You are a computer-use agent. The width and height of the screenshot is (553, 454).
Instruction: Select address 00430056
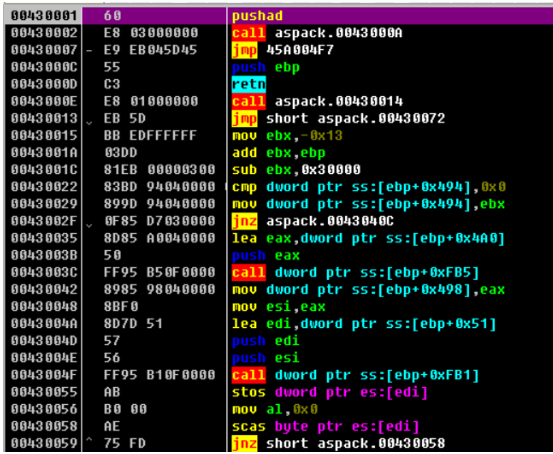pyautogui.click(x=44, y=410)
